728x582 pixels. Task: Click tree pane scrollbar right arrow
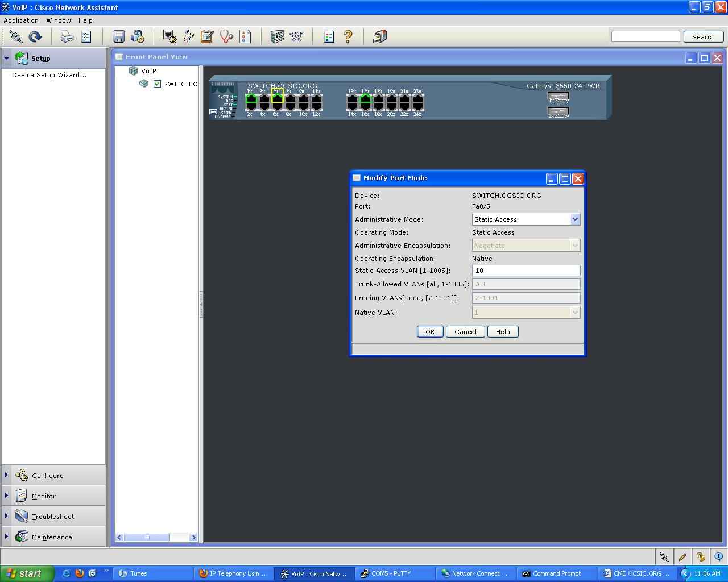tap(193, 537)
